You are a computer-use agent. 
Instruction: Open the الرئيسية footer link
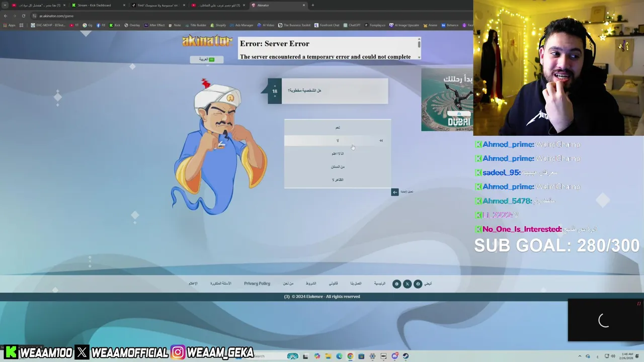coord(379,284)
